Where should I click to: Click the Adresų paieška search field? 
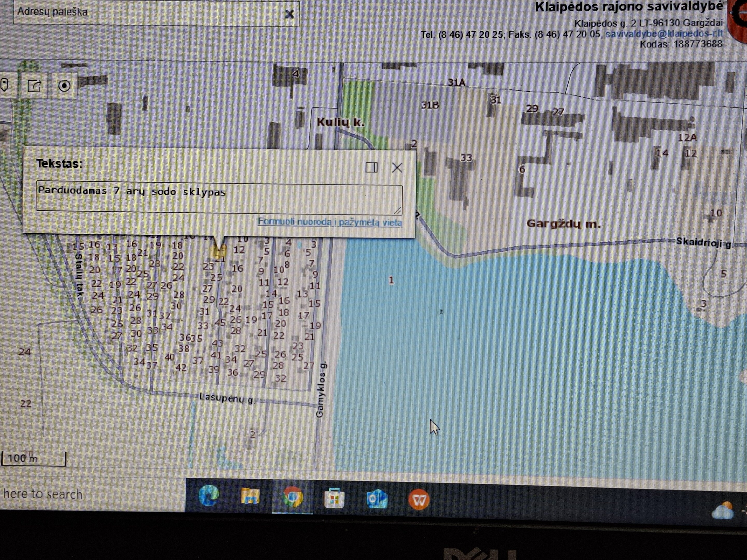pos(149,13)
